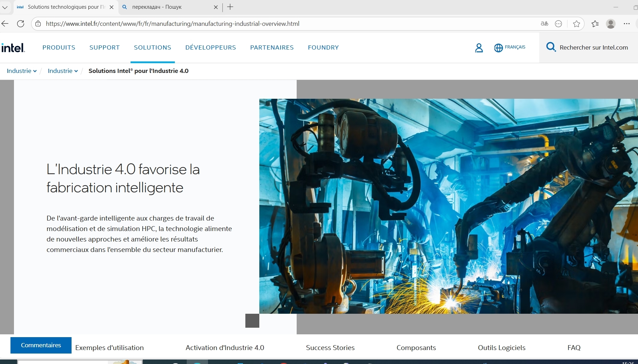Go back with the browser back arrow

click(x=5, y=24)
